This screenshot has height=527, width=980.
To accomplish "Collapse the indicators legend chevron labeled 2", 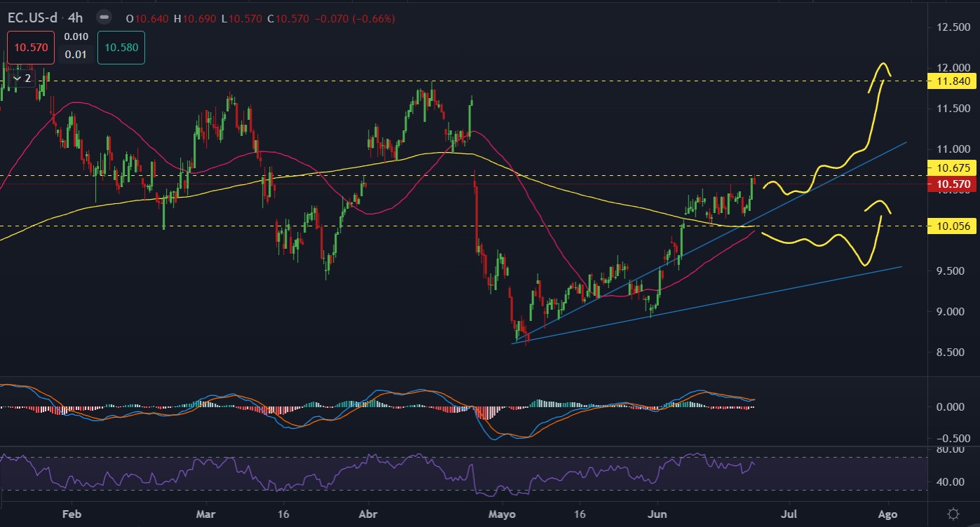I will tap(22, 78).
